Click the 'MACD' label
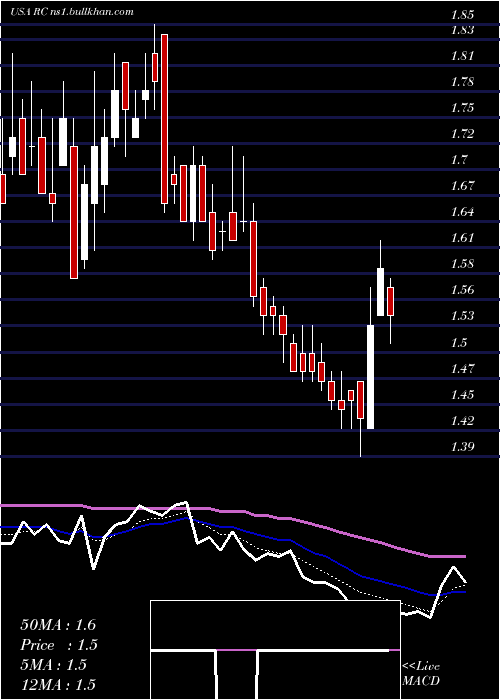Viewport: 500px width, 700px height. [x=421, y=681]
